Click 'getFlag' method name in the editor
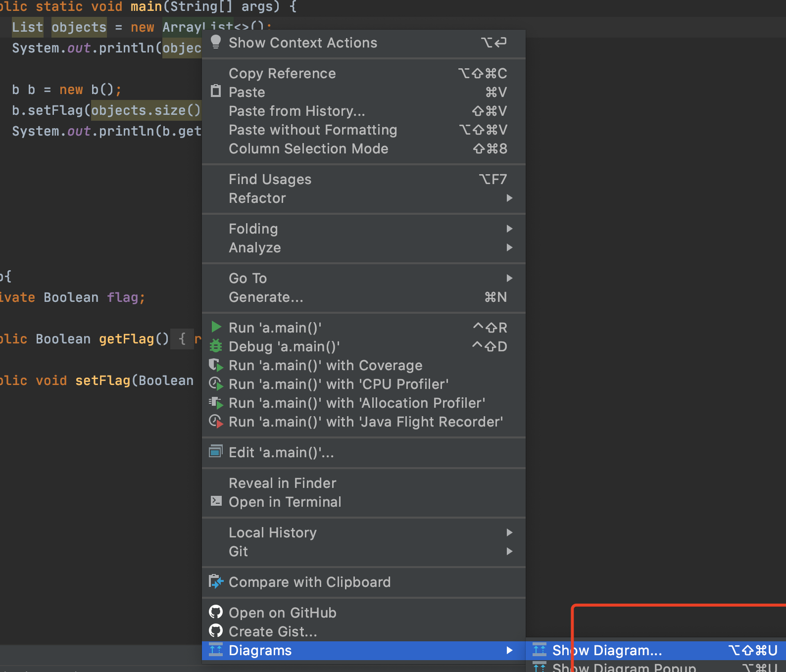The image size is (786, 672). pos(127,339)
